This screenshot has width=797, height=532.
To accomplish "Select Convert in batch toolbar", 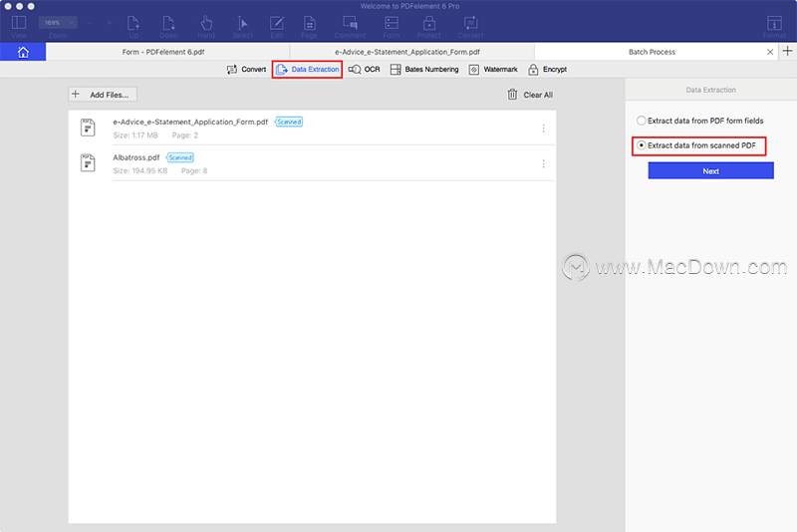I will coord(246,69).
